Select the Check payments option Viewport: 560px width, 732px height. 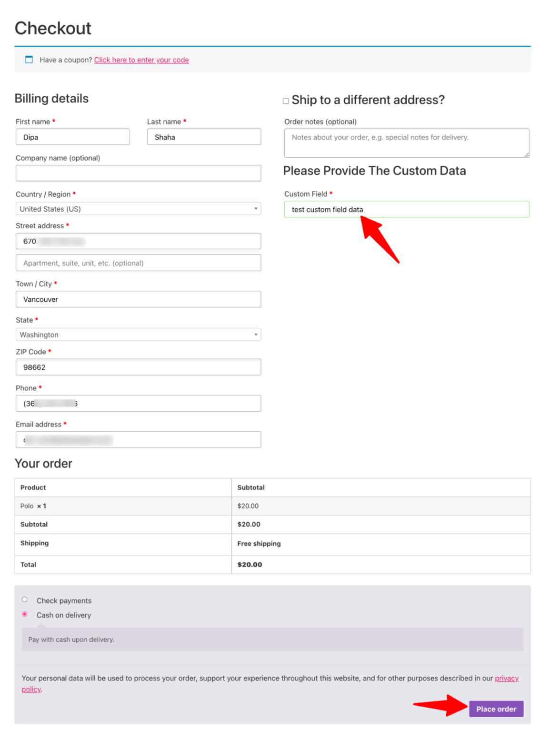(24, 599)
